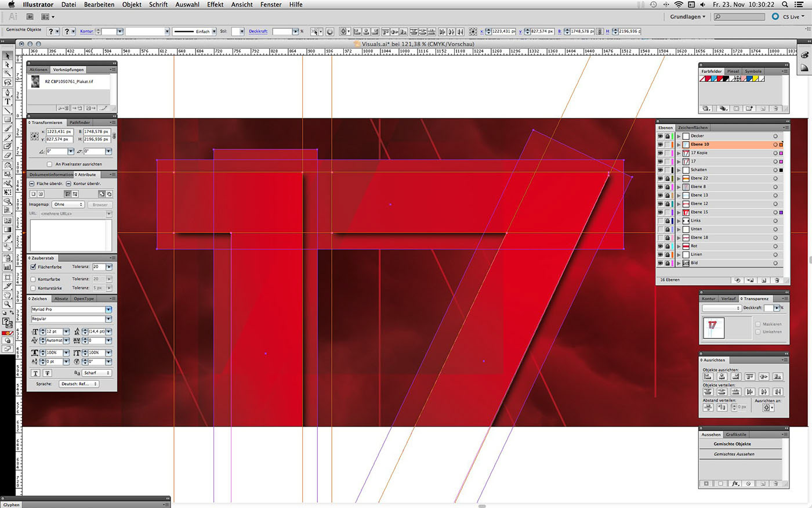812x508 pixels.
Task: Enable the Konturfarbe checkbox
Action: (33, 279)
